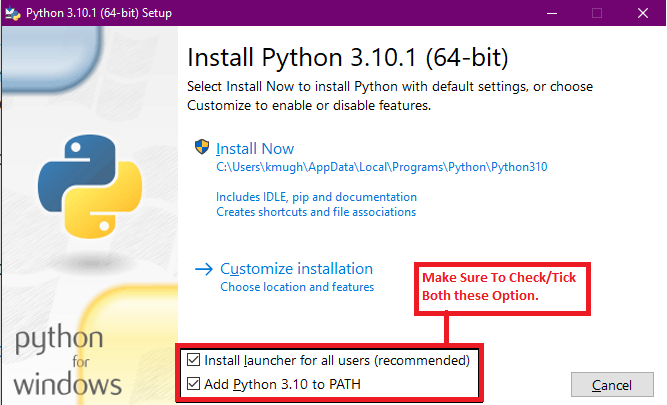Viewport: 667px width, 405px height.
Task: Click the Python setup icon in title bar
Action: pos(12,13)
